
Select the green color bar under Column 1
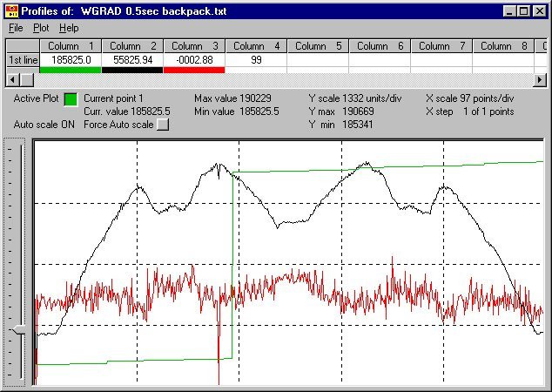click(71, 70)
